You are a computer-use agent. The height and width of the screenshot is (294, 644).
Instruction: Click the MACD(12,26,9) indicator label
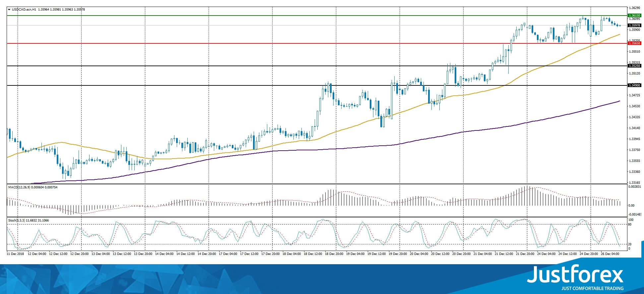pyautogui.click(x=19, y=187)
